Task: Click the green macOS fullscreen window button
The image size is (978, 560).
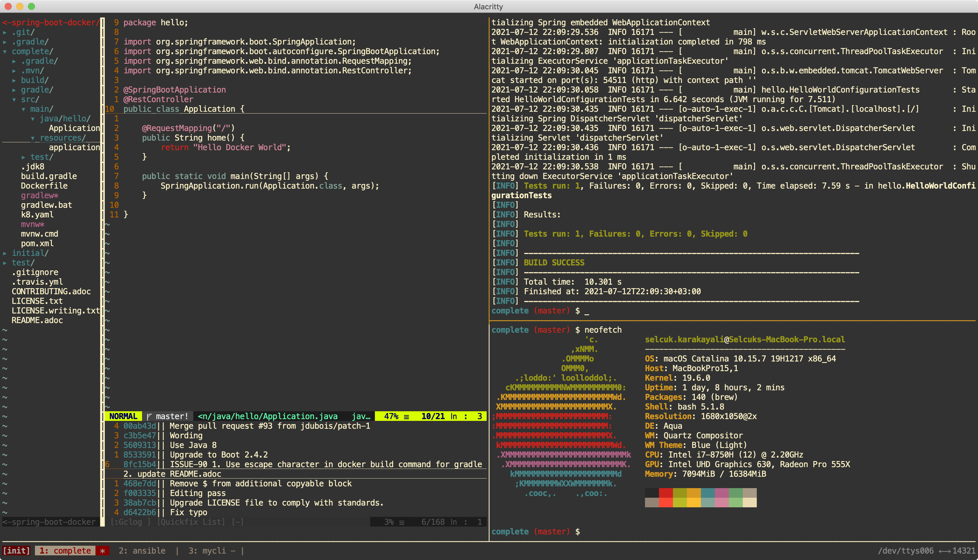Action: (x=31, y=6)
